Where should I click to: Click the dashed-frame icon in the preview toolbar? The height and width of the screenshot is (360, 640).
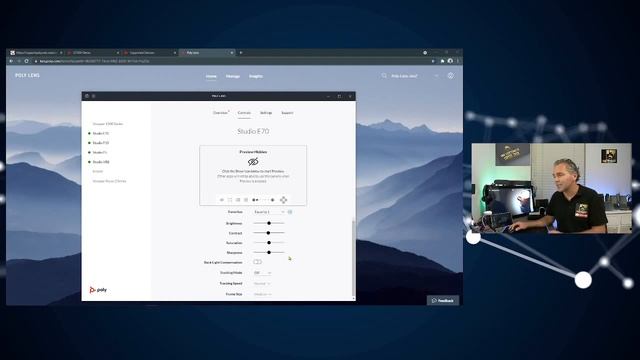coord(230,200)
